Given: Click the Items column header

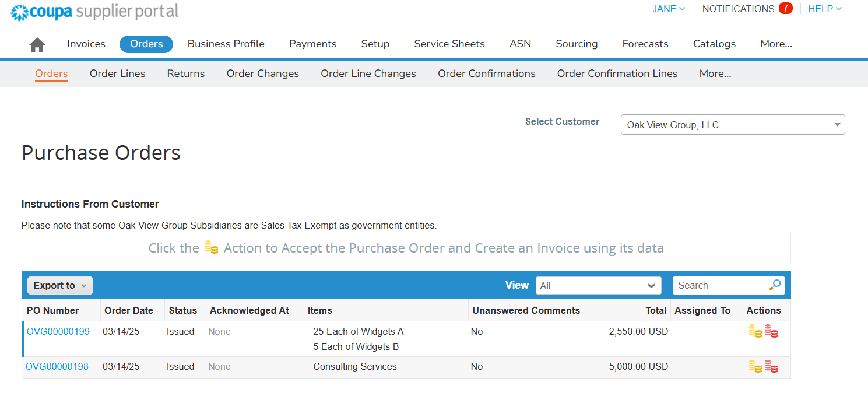Looking at the screenshot, I should 320,310.
